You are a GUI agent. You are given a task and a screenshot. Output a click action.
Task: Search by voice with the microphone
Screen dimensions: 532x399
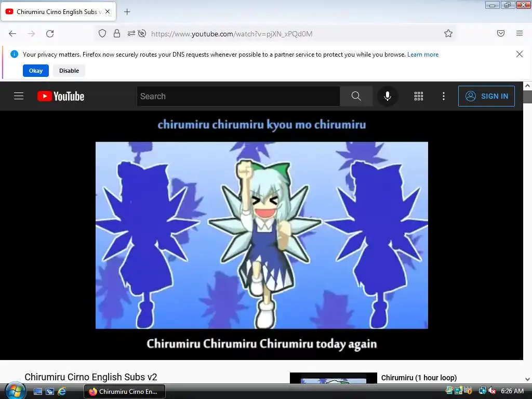click(387, 96)
